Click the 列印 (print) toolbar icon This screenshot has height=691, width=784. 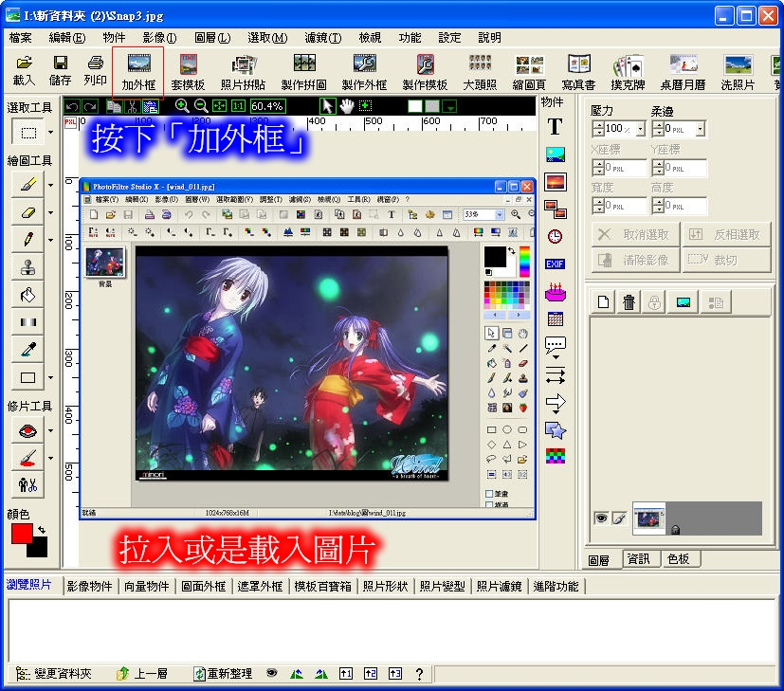tap(95, 70)
